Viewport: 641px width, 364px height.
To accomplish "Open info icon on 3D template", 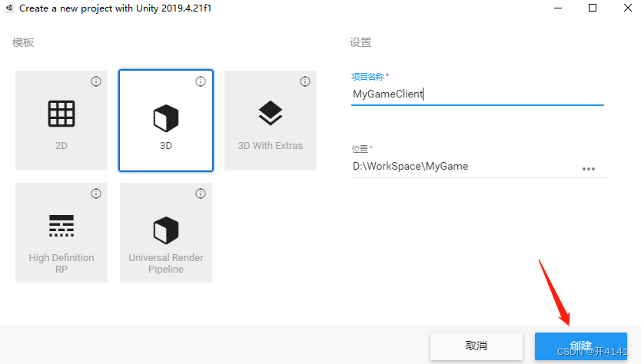I will (201, 81).
